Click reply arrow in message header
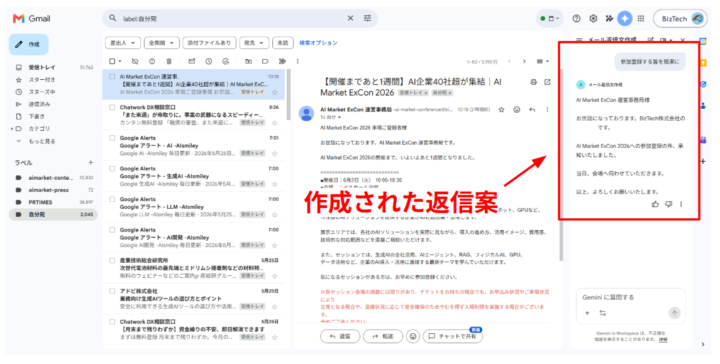720x364 pixels. (532, 110)
